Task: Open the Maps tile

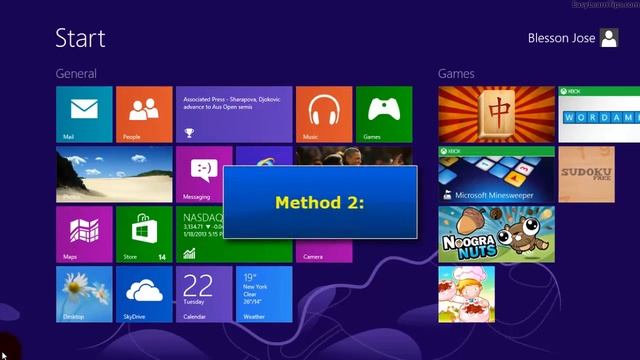Action: pyautogui.click(x=84, y=234)
